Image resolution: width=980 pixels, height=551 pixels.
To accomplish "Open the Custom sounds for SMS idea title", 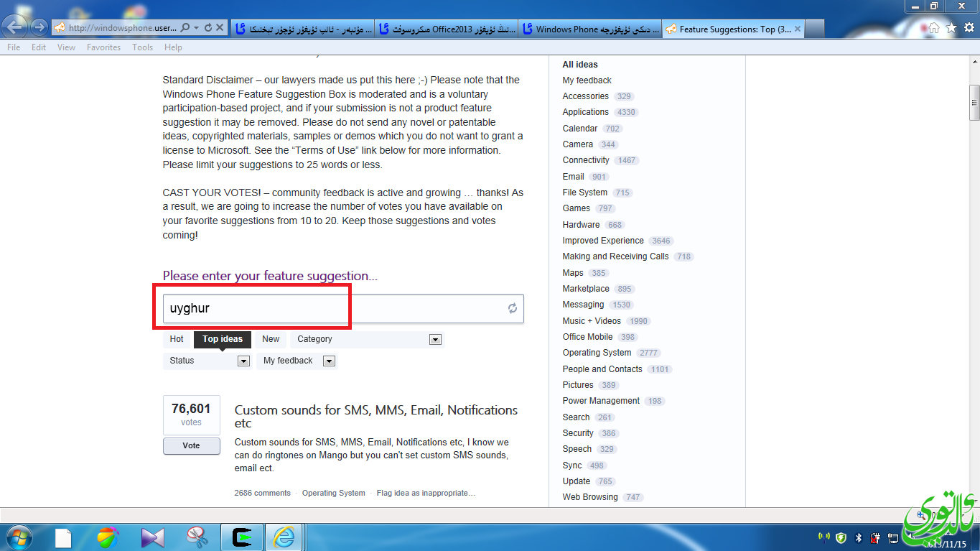I will tap(376, 417).
